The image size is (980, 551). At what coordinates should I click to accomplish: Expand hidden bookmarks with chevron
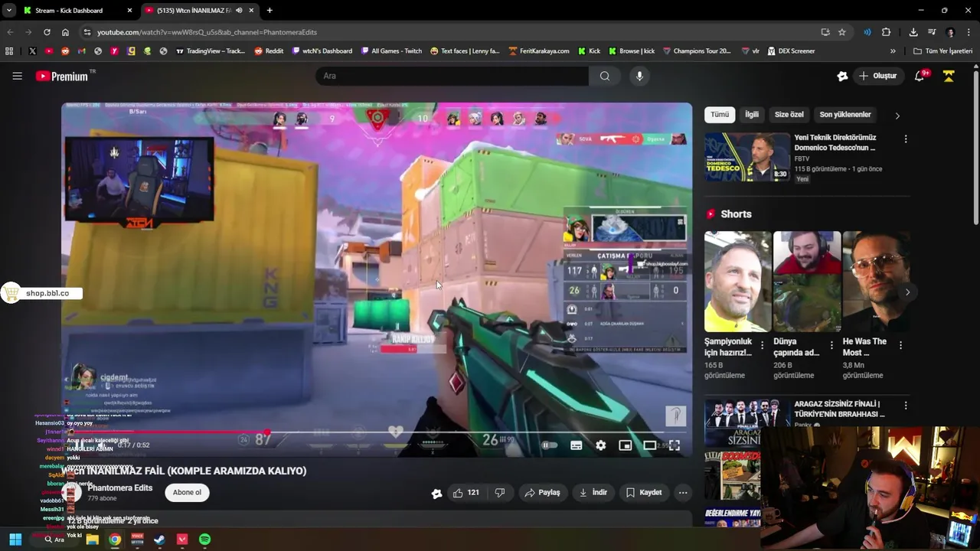pyautogui.click(x=893, y=51)
